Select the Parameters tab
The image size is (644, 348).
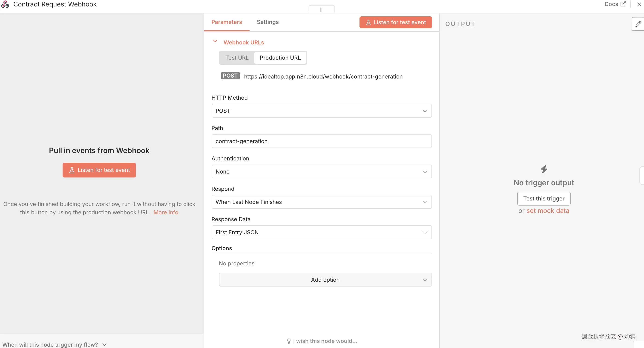(x=227, y=22)
